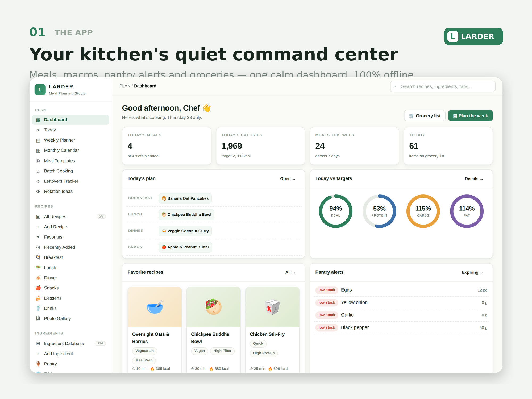
Task: Click the To Buy 61 items card
Action: [448, 146]
